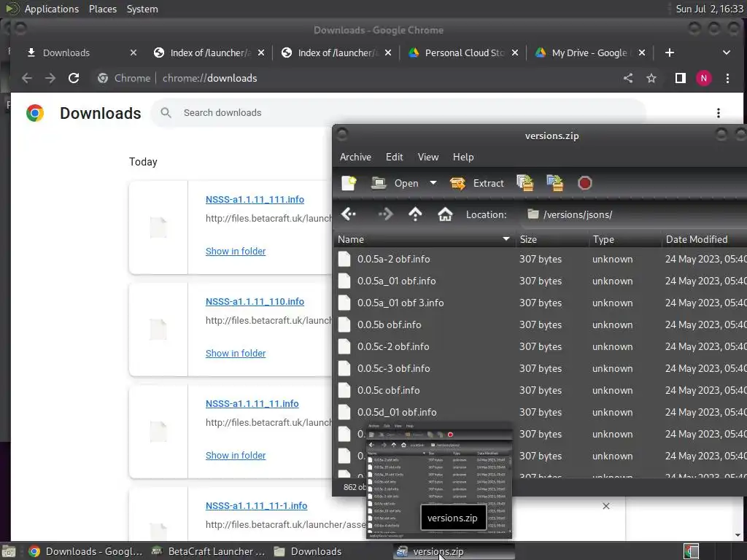Image resolution: width=747 pixels, height=560 pixels.
Task: Click the Chrome forward navigation arrow
Action: (x=50, y=78)
